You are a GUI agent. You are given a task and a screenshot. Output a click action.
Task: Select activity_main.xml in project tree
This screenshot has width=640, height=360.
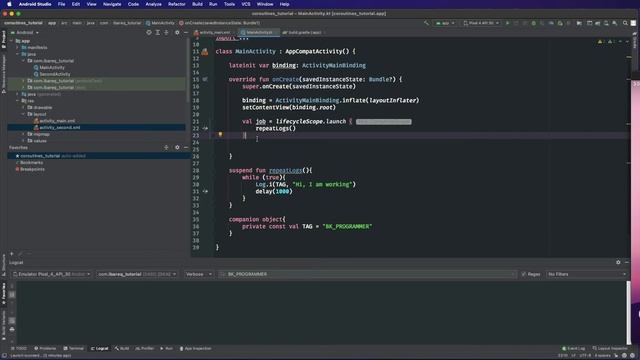click(x=57, y=121)
